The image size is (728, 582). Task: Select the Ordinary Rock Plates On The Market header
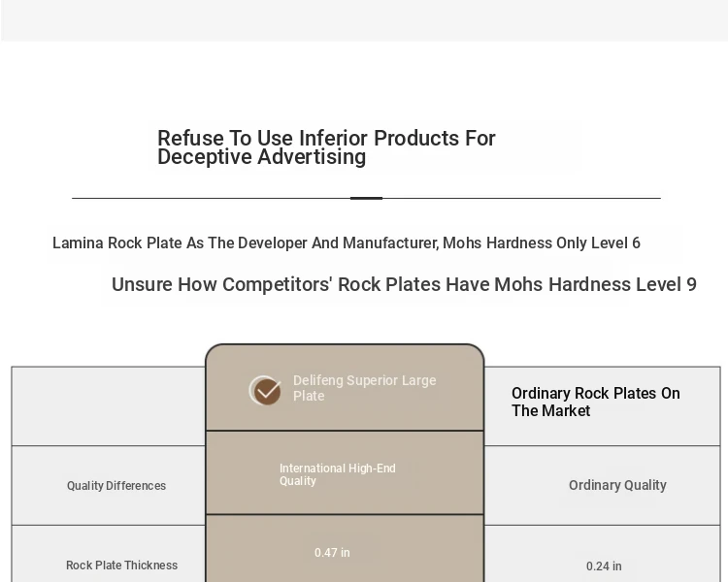(596, 402)
